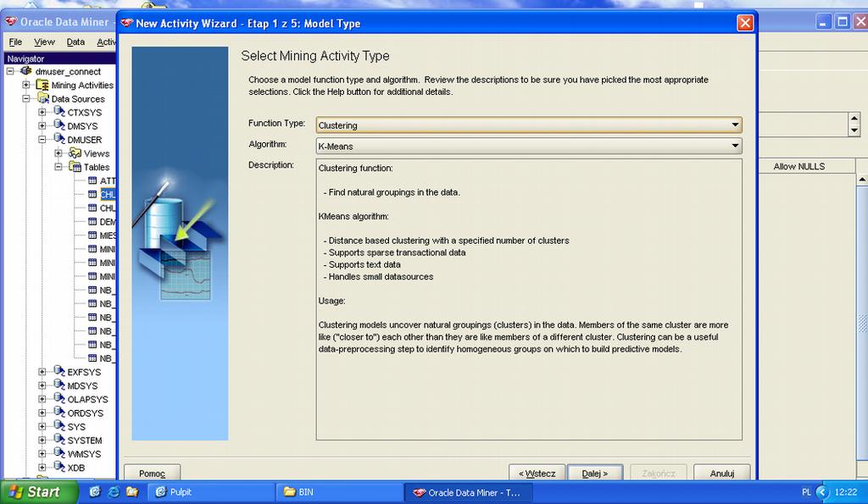Close the New Activity Wizard dialog
Screen dimensions: 868x504
click(x=745, y=23)
